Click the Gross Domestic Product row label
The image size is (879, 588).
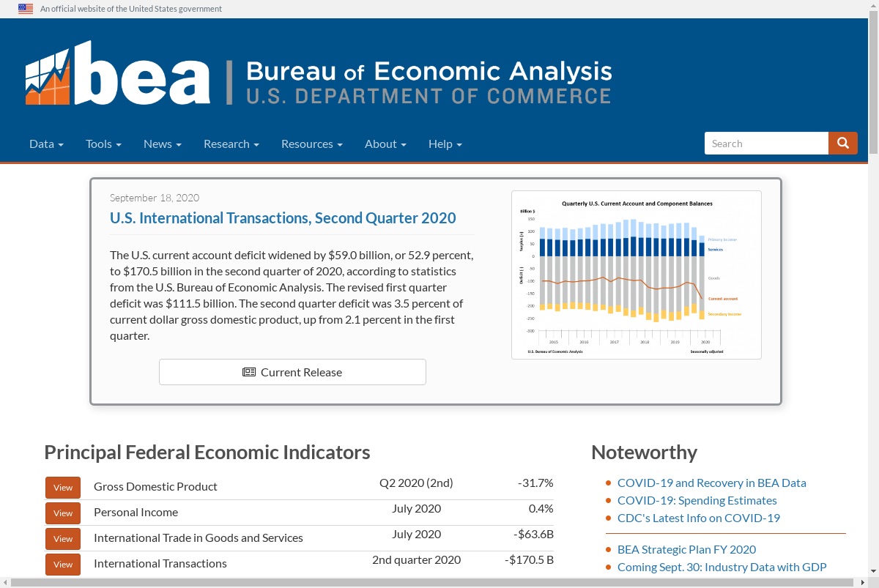[x=155, y=486]
